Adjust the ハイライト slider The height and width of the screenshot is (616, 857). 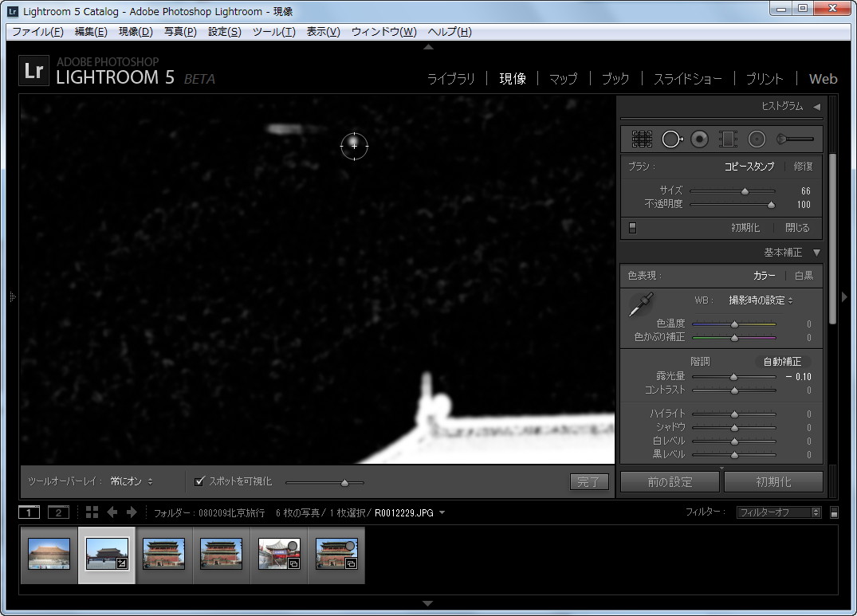click(x=734, y=414)
